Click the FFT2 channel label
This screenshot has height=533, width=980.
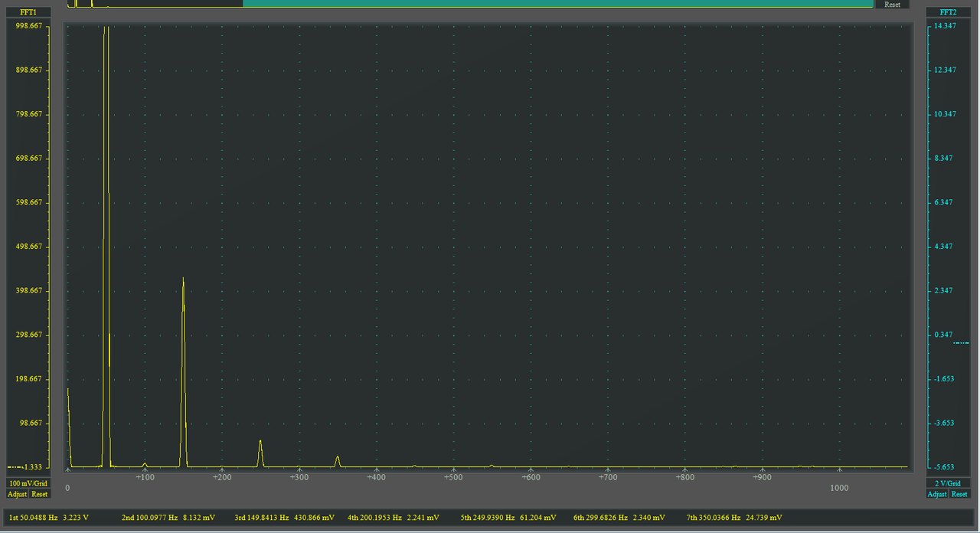tap(949, 12)
